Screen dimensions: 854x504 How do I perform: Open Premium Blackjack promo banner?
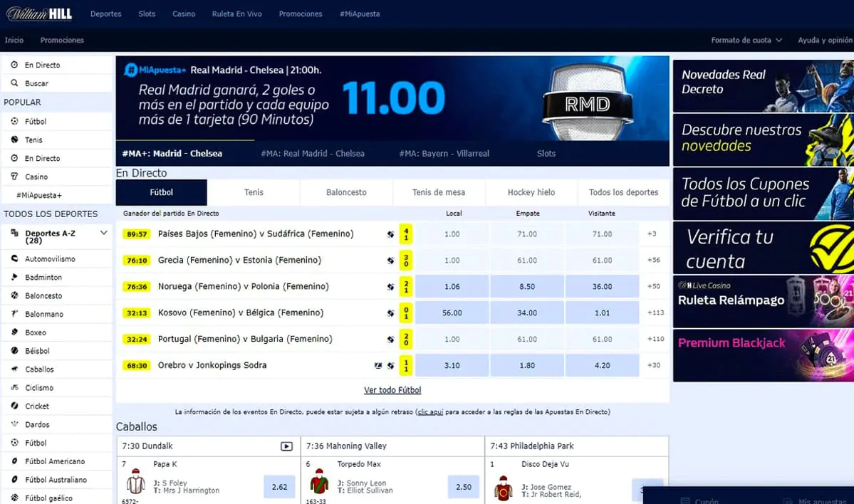coord(764,355)
